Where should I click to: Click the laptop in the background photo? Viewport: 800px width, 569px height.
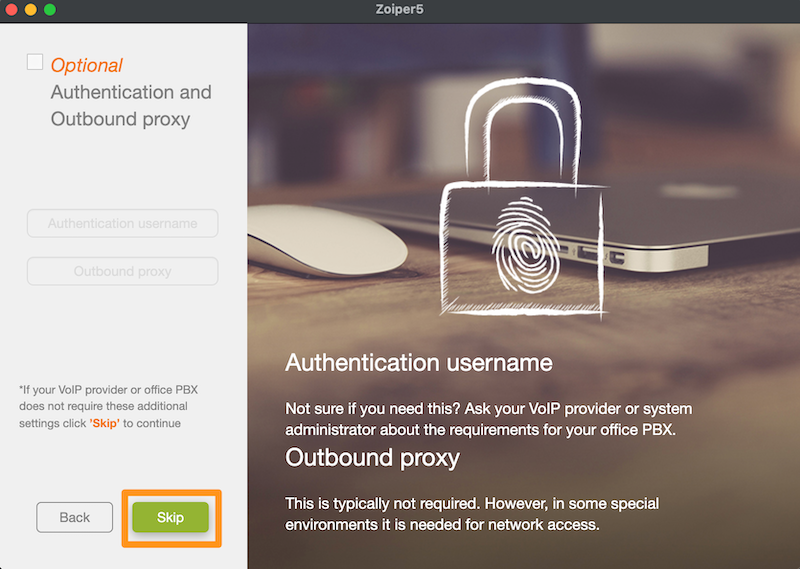pos(663,219)
